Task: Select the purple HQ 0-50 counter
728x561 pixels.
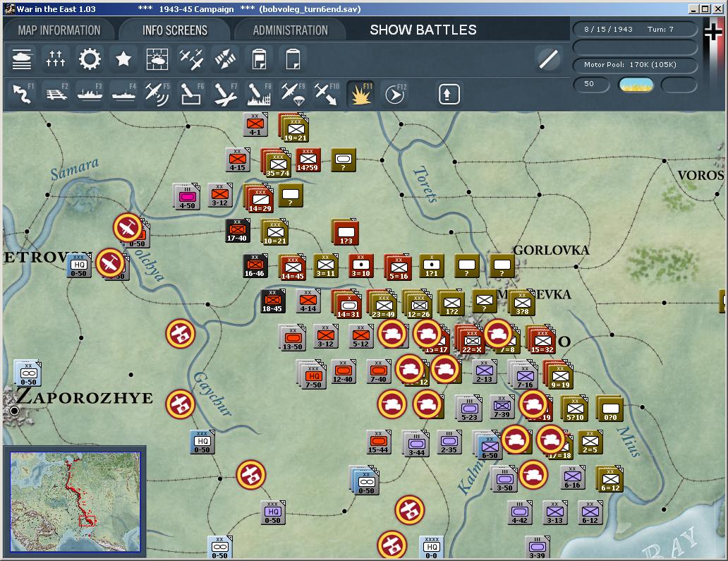Action: click(272, 512)
